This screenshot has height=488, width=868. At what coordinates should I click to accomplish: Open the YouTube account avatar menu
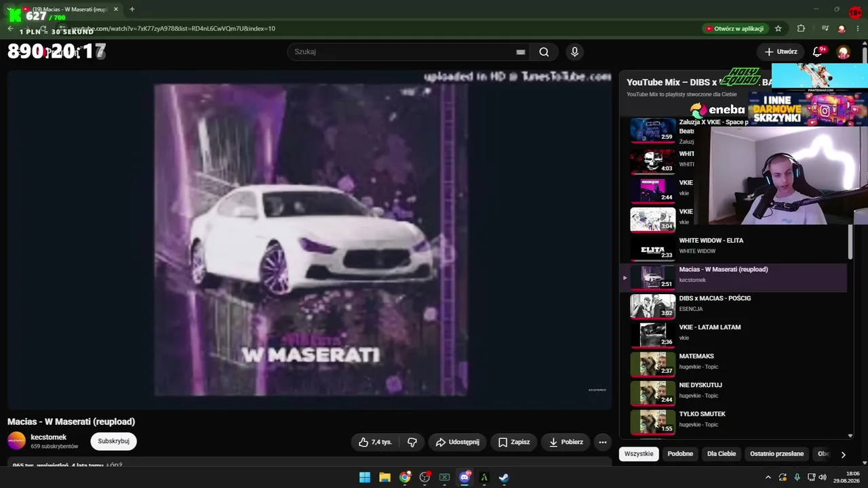point(844,52)
